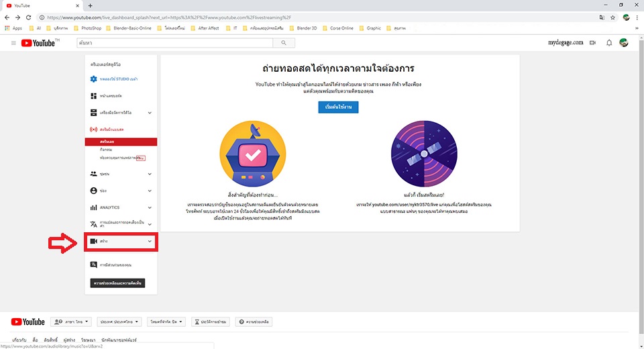Expand the channel section chevron
Image resolution: width=644 pixels, height=349 pixels.
[150, 191]
